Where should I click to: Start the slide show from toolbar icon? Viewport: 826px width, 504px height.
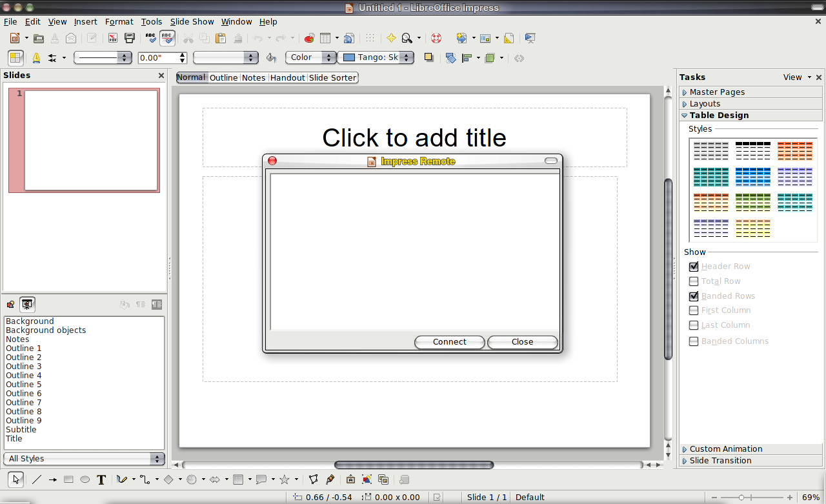(x=530, y=39)
